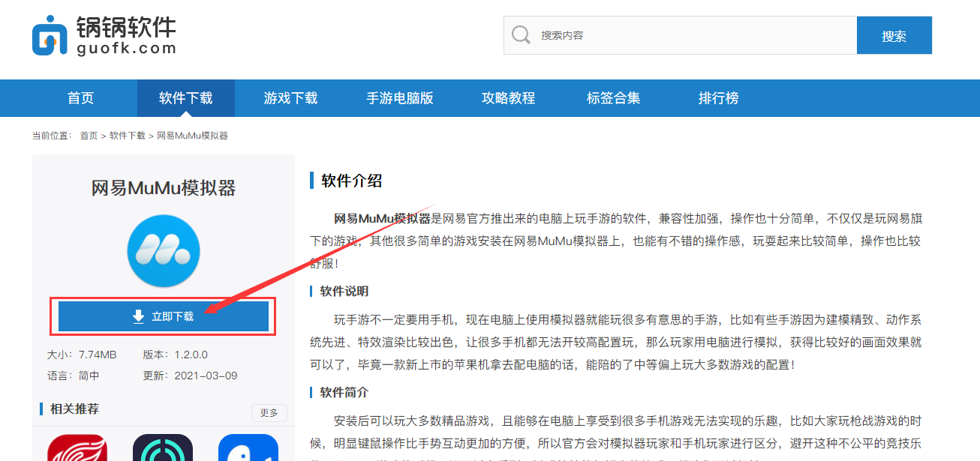Click the 软件介绍 heading
Screen dimensions: 980x461
point(352,181)
